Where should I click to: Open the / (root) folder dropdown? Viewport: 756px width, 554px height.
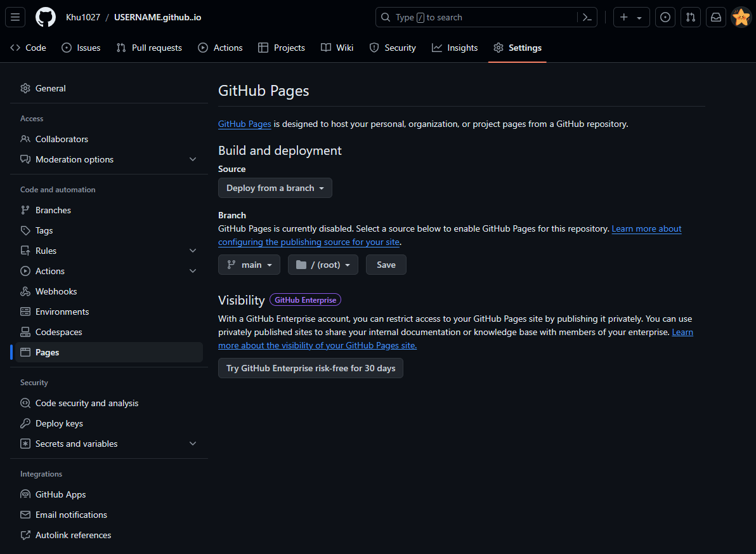point(323,265)
